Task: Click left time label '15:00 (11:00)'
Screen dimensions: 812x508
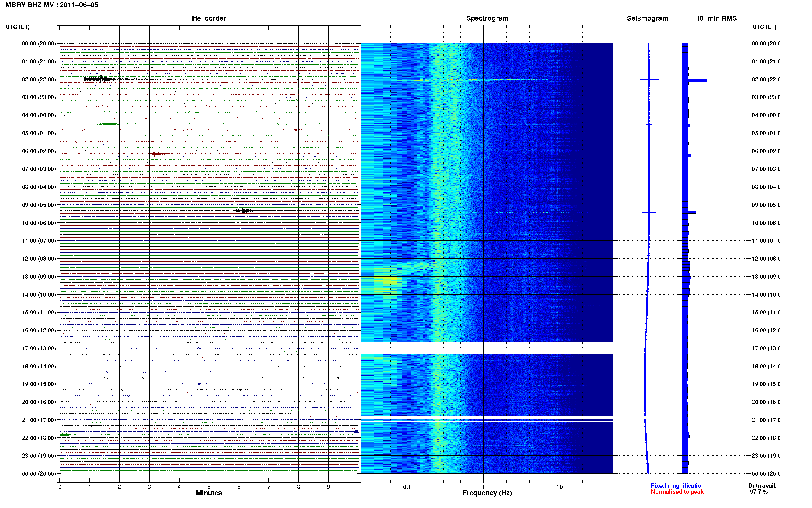Action: tap(39, 313)
